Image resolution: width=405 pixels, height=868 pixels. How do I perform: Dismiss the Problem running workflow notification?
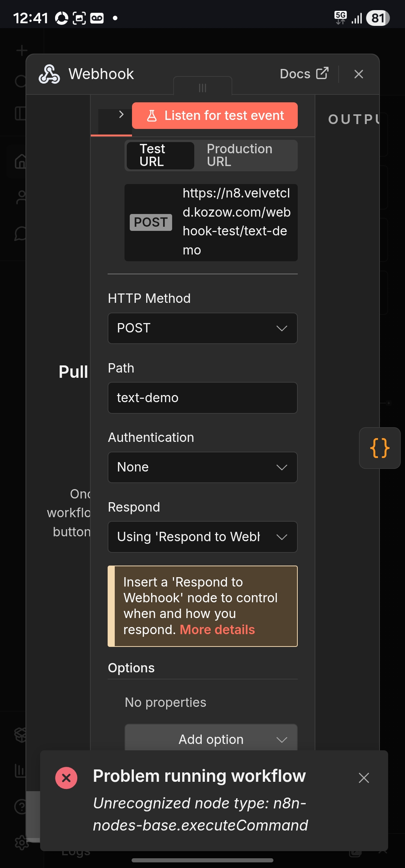363,778
